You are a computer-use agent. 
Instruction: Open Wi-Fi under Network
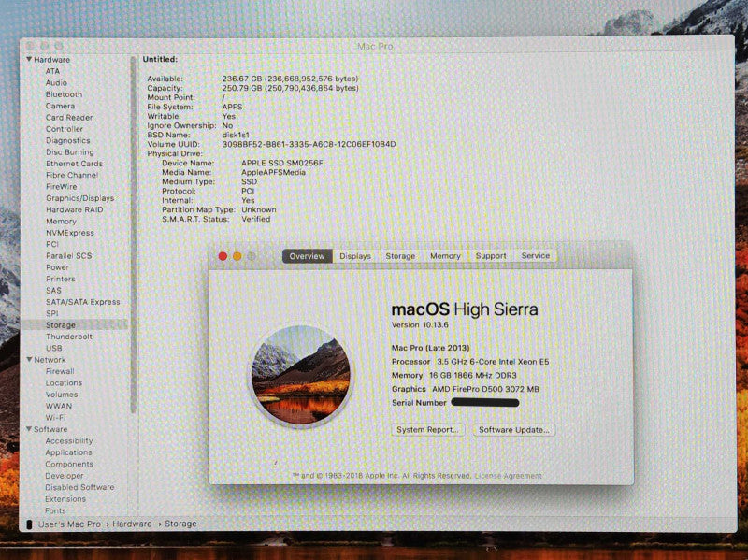55,417
